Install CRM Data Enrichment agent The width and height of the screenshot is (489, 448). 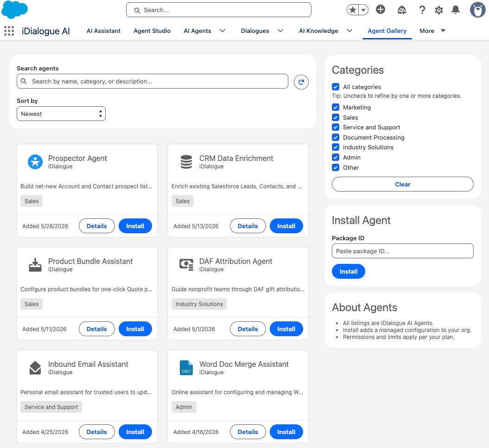286,226
